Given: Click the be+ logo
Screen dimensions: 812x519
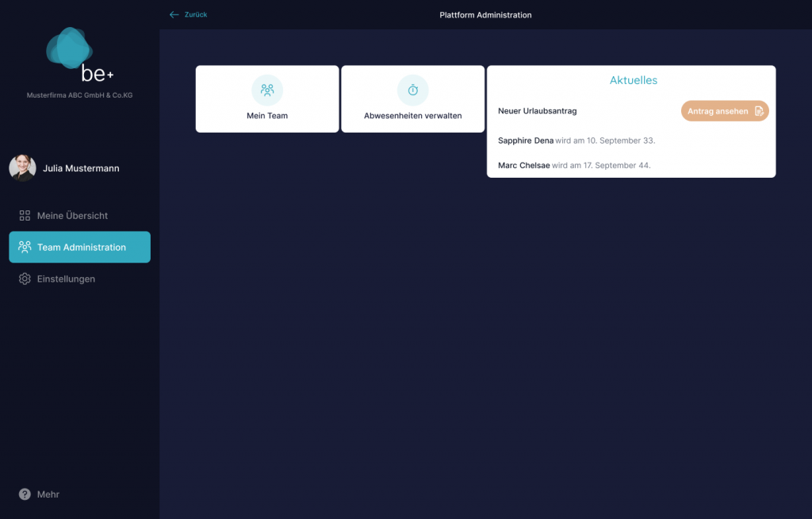Looking at the screenshot, I should [79, 56].
